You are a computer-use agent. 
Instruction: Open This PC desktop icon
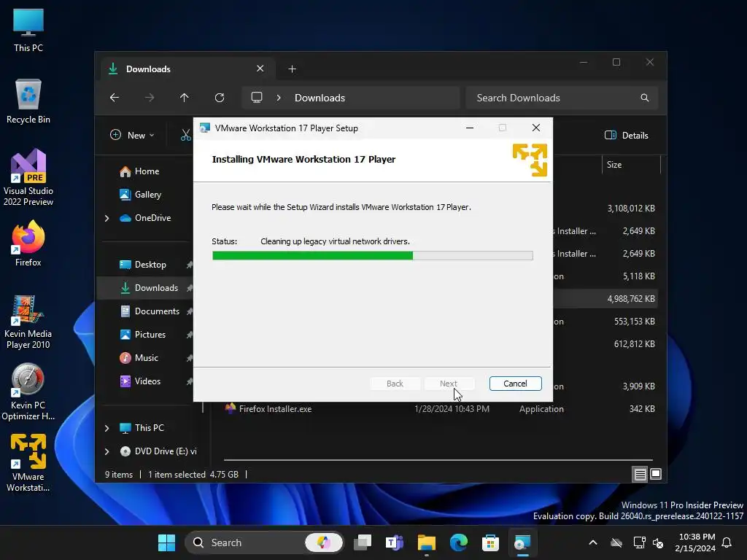point(28,30)
